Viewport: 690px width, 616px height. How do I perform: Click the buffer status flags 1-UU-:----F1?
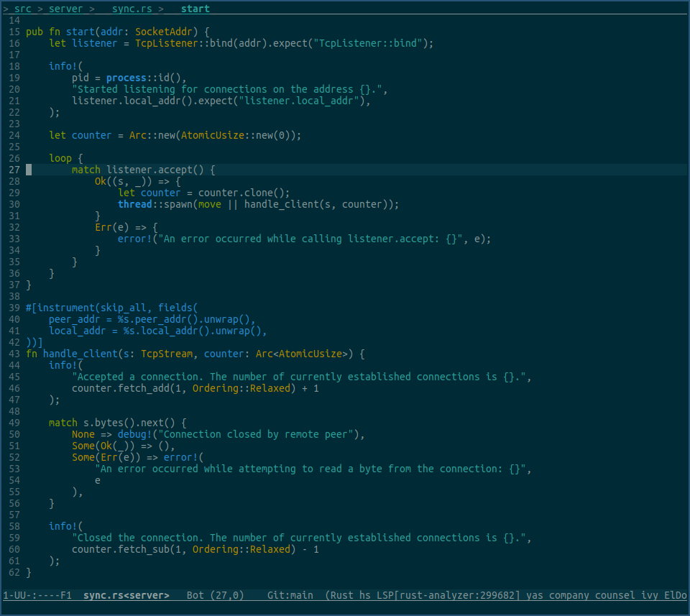pyautogui.click(x=37, y=595)
